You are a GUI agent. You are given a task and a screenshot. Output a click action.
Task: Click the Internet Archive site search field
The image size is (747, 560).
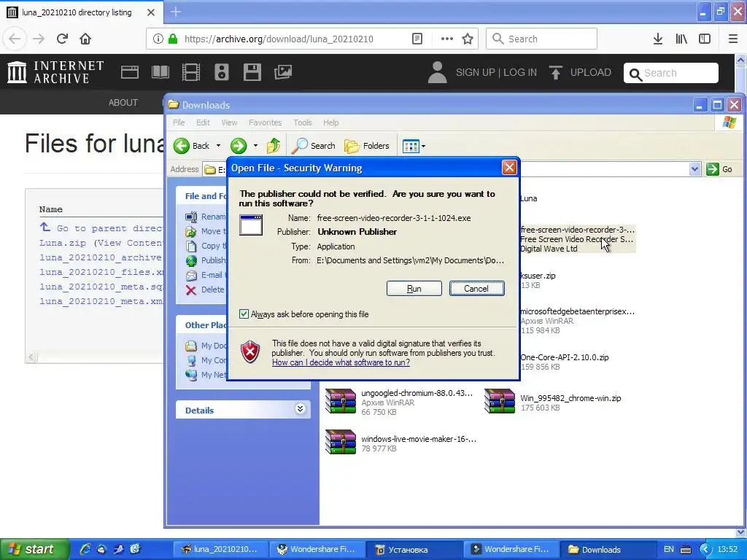(671, 73)
